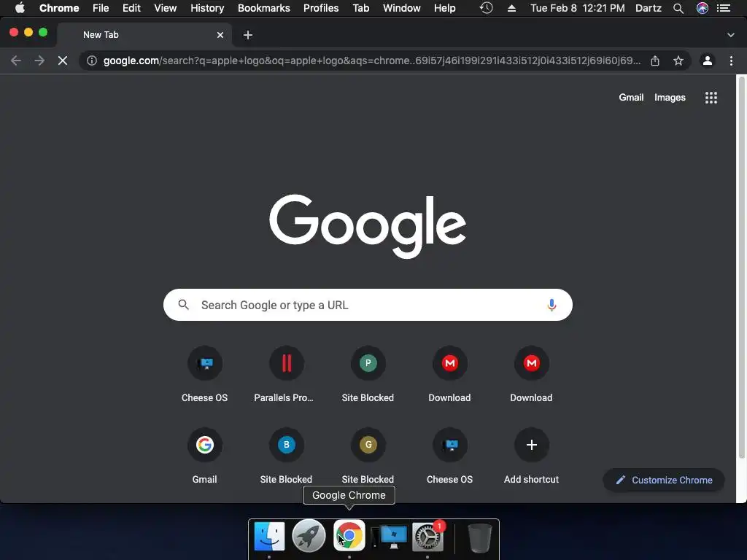This screenshot has width=747, height=560.
Task: Open the Edit menu
Action: 131,8
